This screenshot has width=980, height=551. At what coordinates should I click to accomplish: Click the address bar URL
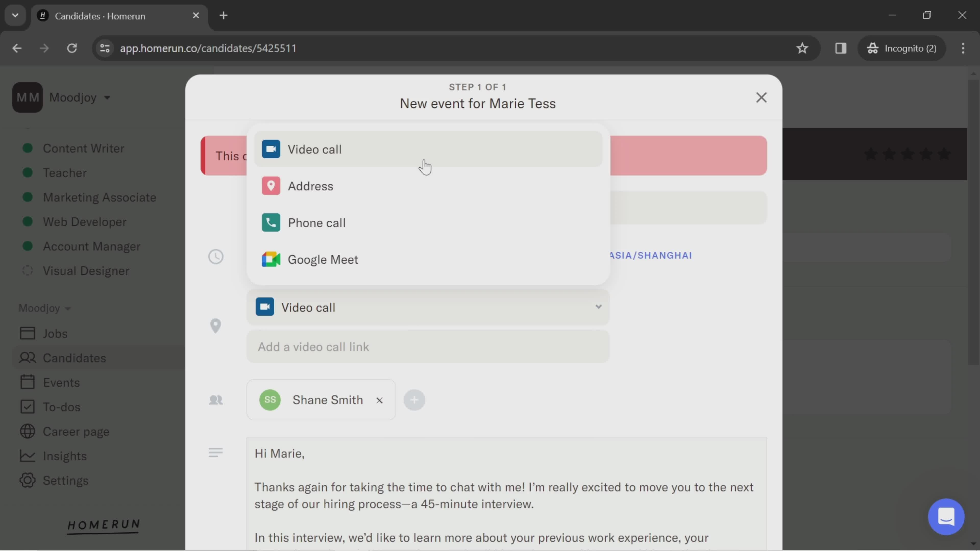tap(208, 48)
